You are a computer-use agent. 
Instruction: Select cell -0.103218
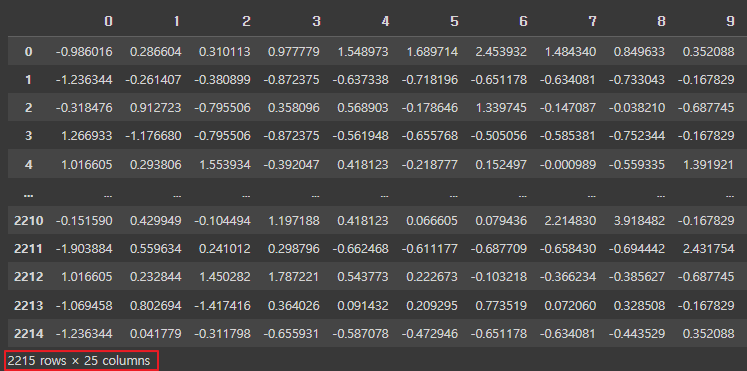[x=498, y=277]
